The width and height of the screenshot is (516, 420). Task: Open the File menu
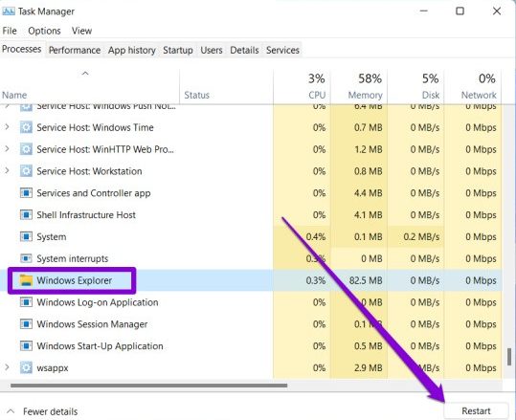point(10,31)
